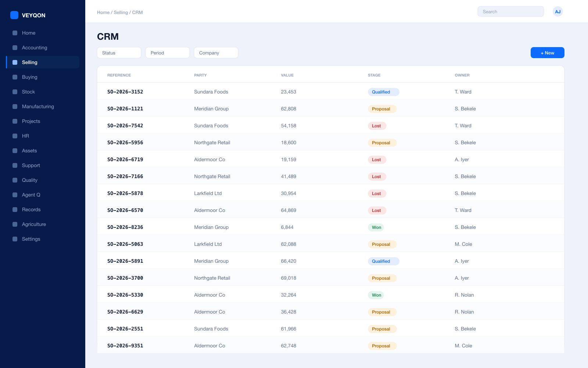The height and width of the screenshot is (368, 588).
Task: Click the Accounting sidebar icon
Action: tap(15, 47)
